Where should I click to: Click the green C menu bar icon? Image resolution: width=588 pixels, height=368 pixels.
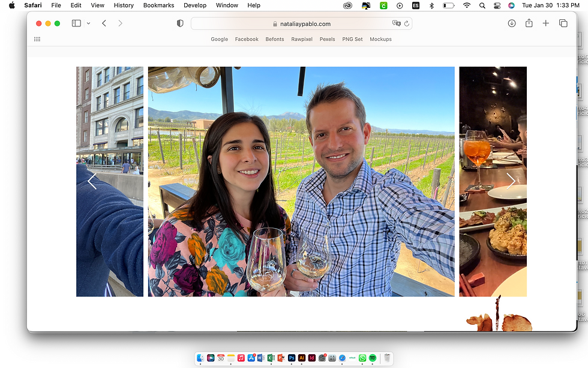click(383, 5)
